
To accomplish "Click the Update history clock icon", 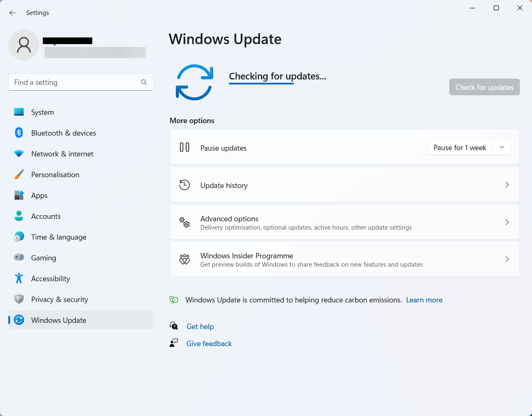I will pyautogui.click(x=185, y=185).
